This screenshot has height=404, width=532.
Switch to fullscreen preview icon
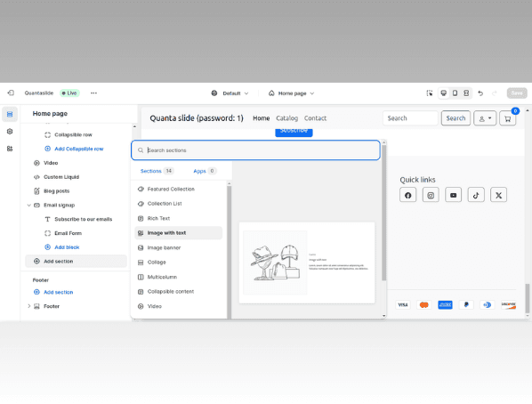(466, 93)
